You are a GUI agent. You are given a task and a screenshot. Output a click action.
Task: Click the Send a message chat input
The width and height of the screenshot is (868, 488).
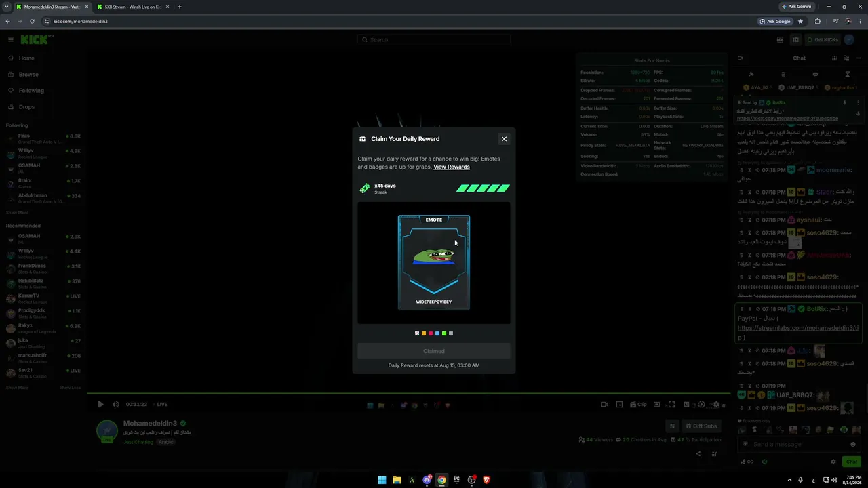pyautogui.click(x=798, y=445)
